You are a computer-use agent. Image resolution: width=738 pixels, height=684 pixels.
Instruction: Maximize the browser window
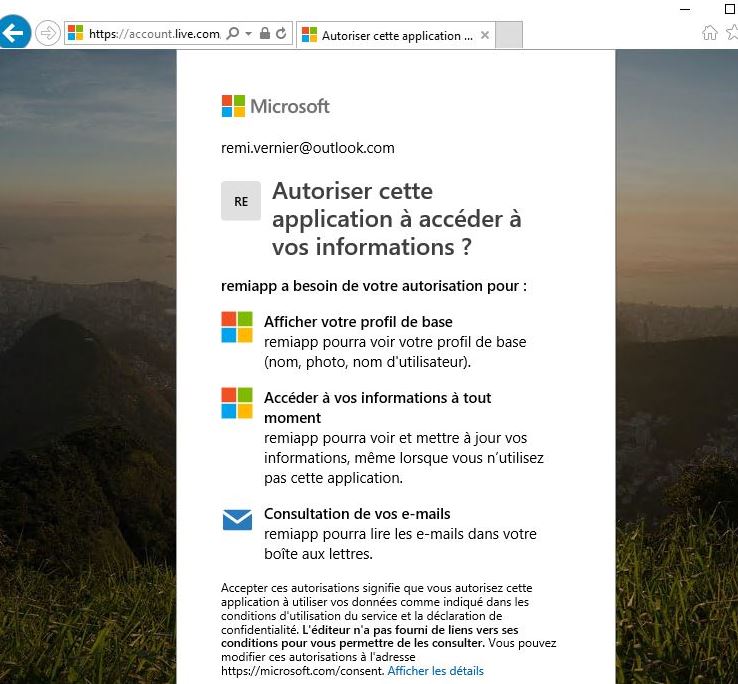tap(730, 8)
